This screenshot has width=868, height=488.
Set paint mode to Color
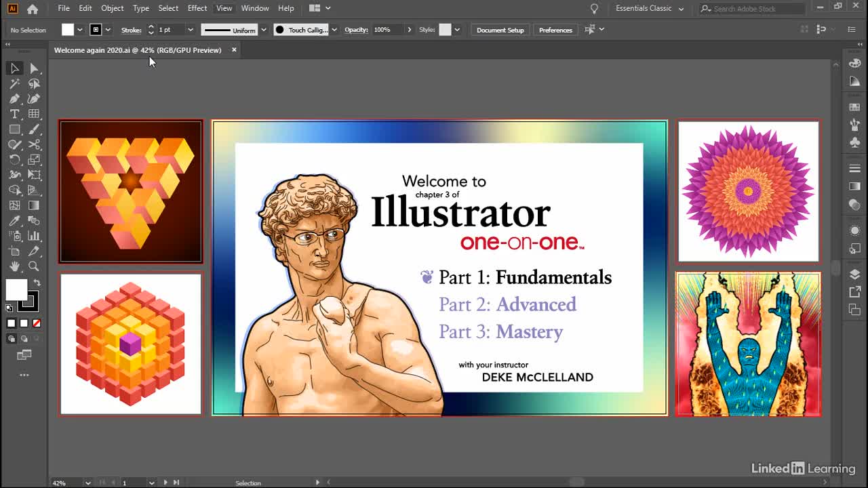[x=11, y=323]
